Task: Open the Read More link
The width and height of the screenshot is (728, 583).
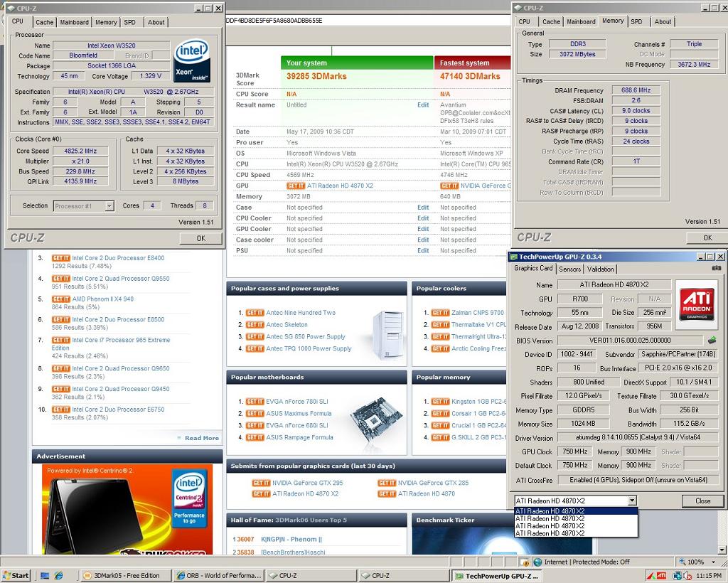Action: (201, 438)
